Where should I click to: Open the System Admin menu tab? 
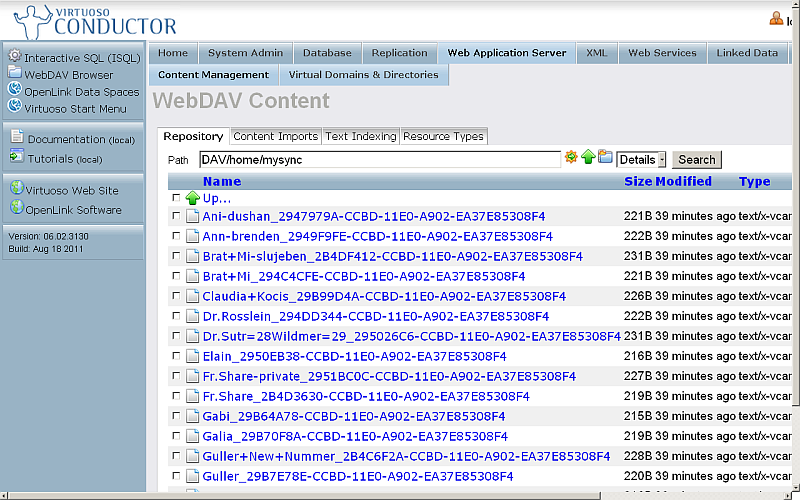pos(246,53)
